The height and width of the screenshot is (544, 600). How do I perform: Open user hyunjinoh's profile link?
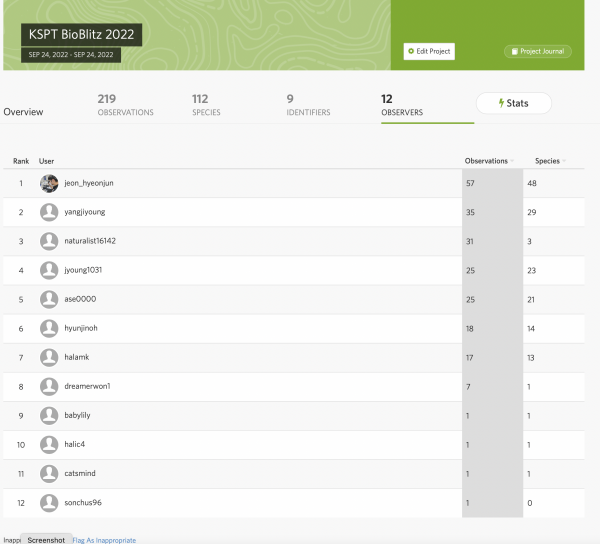81,329
